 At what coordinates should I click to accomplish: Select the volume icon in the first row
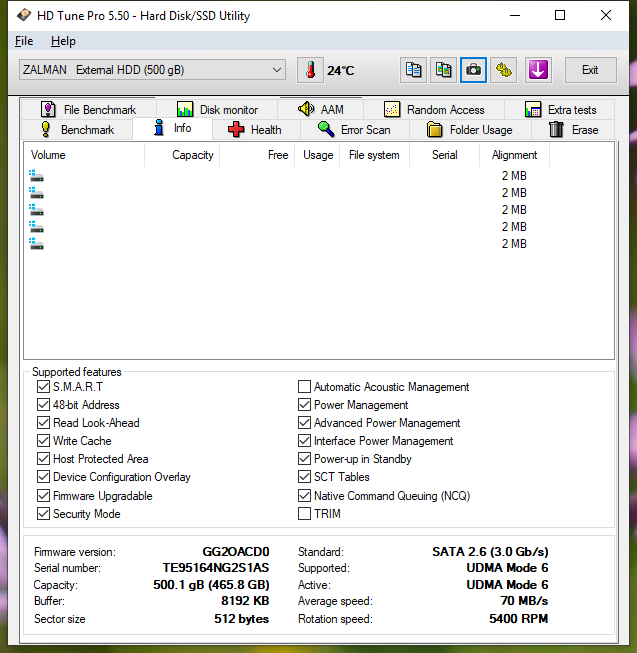[x=37, y=176]
